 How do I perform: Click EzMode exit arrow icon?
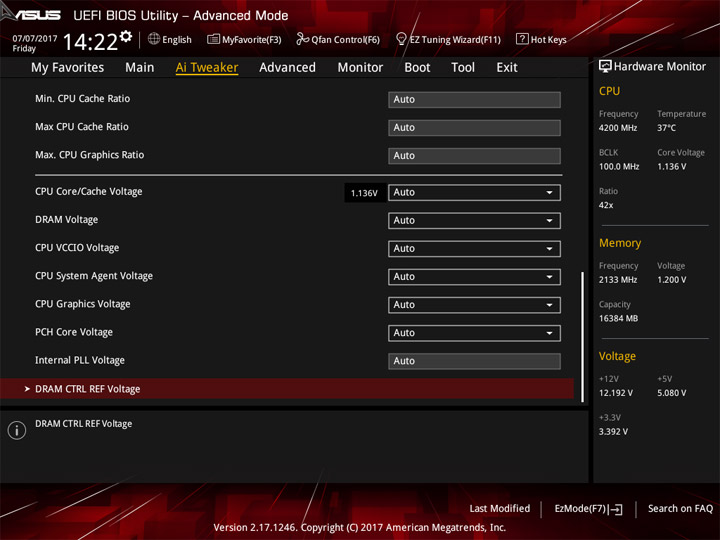point(616,509)
